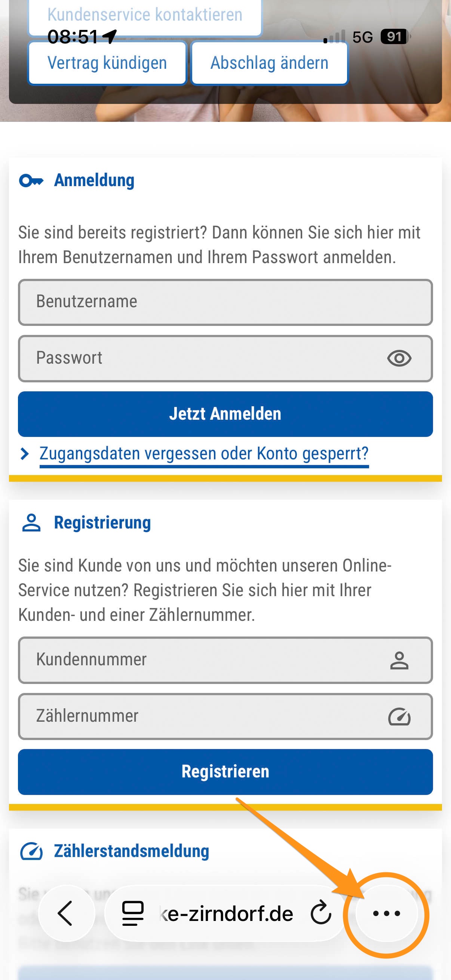Open the three-dot more menu
Screen dimensions: 451x980
click(x=386, y=913)
